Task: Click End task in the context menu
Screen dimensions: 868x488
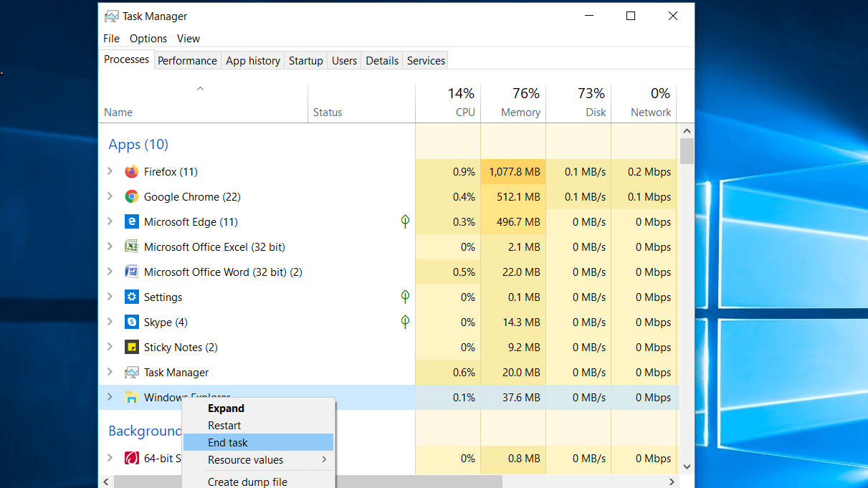Action: pos(227,442)
